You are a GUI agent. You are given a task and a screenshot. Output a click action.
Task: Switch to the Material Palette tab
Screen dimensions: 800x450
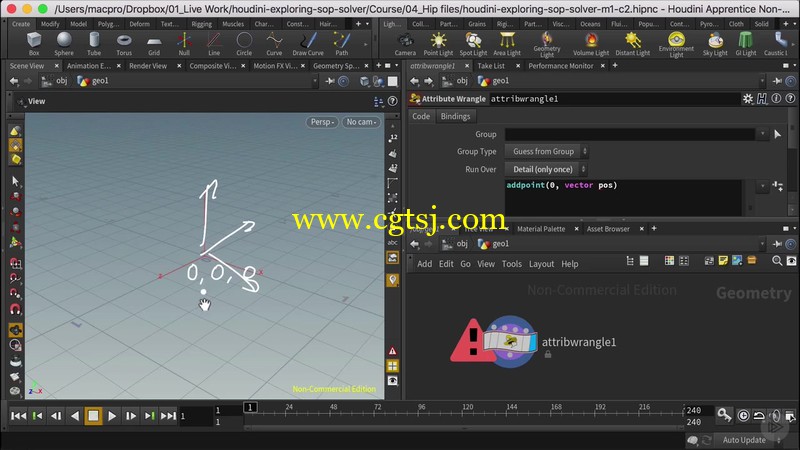point(541,229)
